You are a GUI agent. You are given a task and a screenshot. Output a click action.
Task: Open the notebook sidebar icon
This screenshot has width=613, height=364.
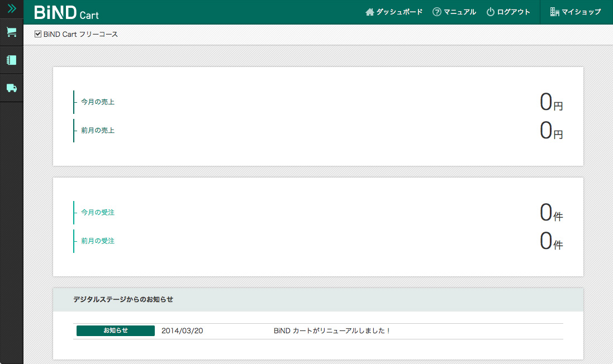12,60
